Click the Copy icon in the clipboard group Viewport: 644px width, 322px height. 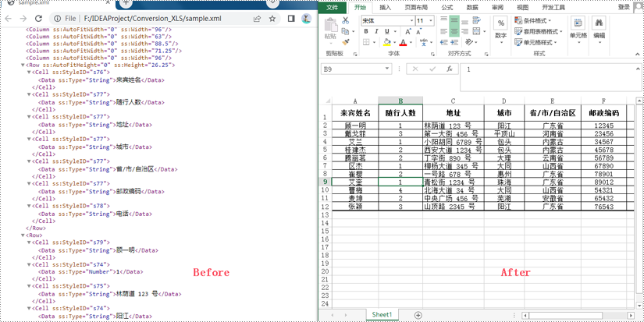(344, 31)
